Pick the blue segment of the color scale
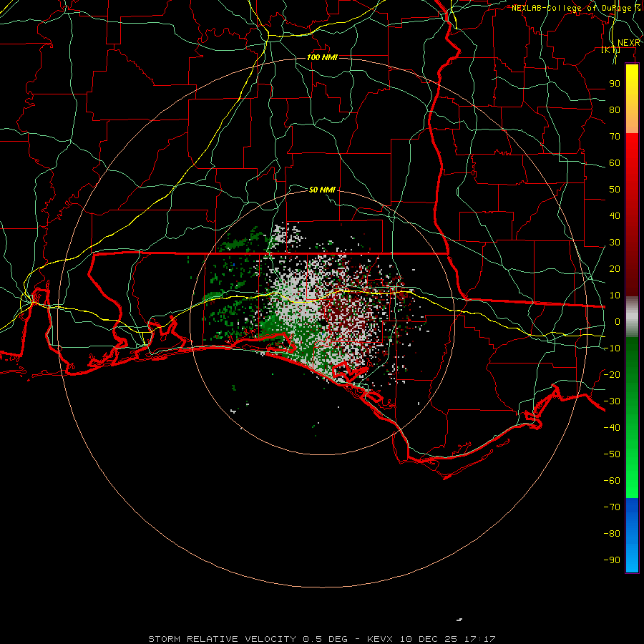Image resolution: width=644 pixels, height=644 pixels. click(x=632, y=535)
